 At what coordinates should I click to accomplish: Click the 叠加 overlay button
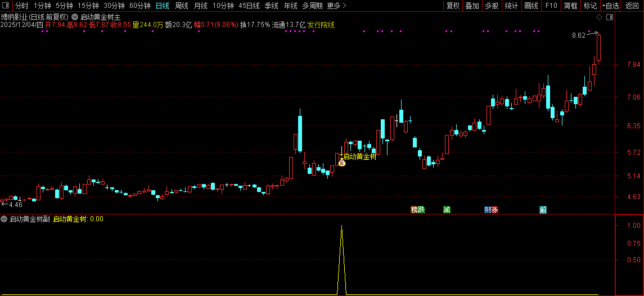point(472,6)
